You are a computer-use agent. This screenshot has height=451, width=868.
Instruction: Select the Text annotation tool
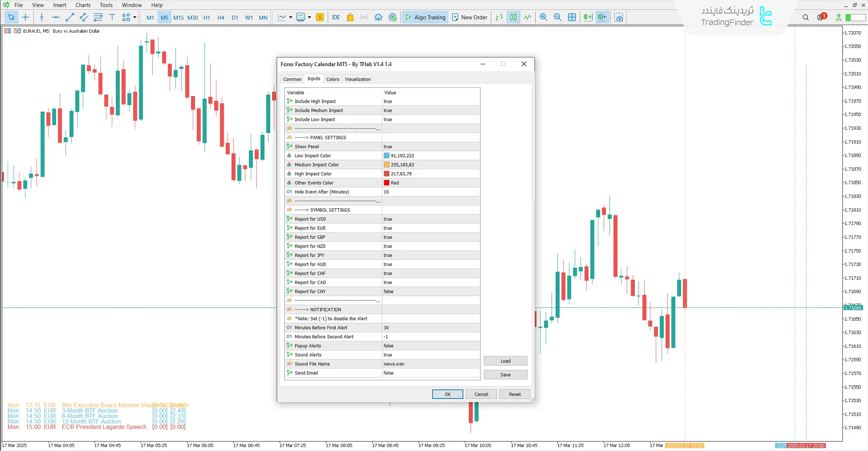click(x=112, y=17)
